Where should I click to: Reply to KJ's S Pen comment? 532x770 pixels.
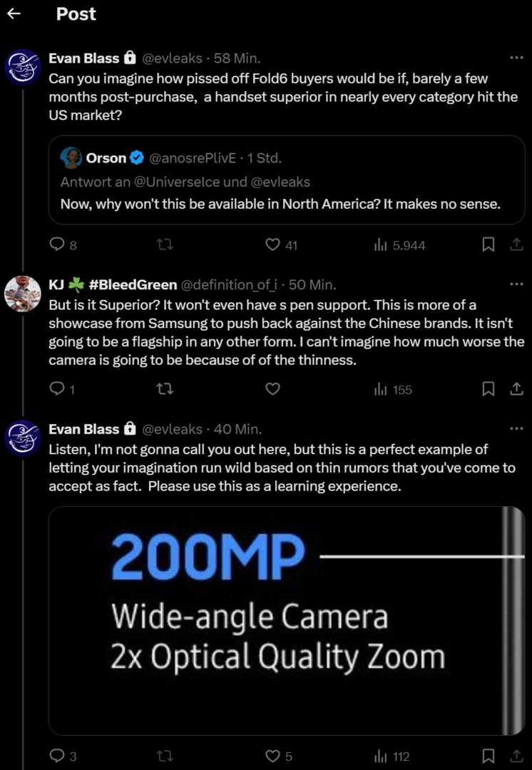coord(57,389)
